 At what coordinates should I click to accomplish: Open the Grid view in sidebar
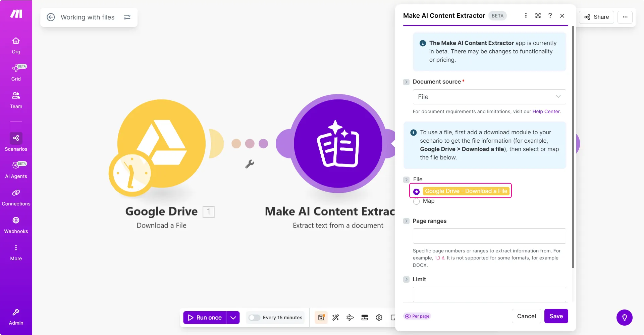[16, 73]
